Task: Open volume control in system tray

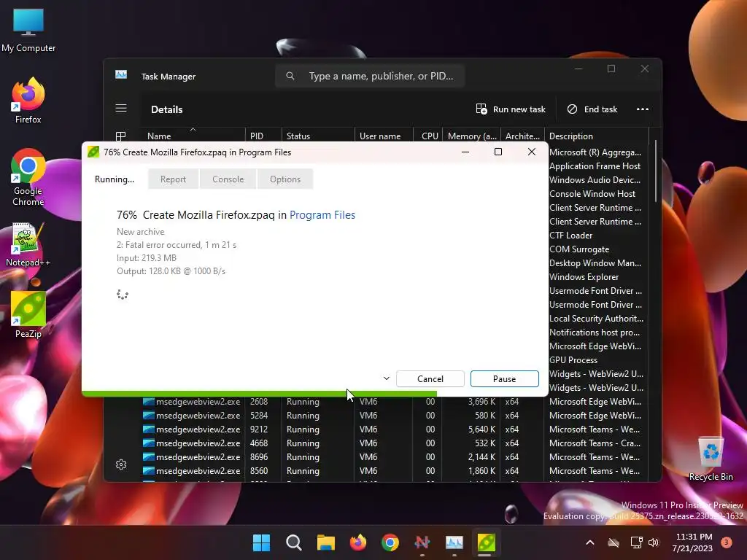Action: click(x=654, y=542)
